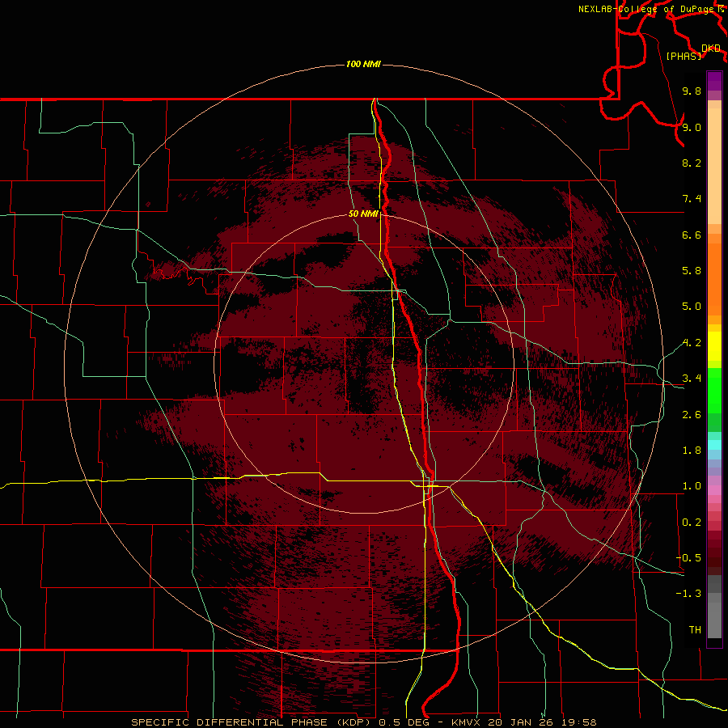Click the 2.6 scale value
The width and height of the screenshot is (728, 728).
(x=692, y=415)
